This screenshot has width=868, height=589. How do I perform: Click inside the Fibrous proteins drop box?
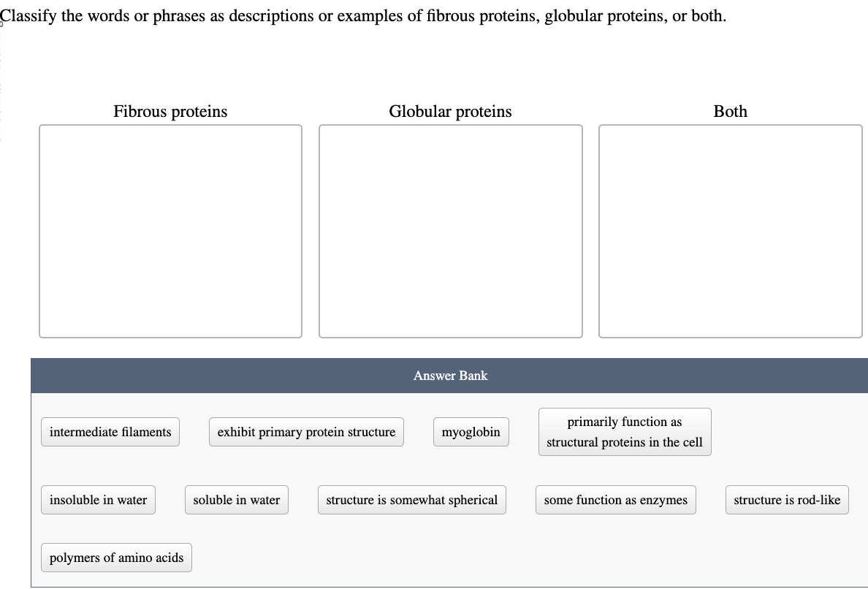pyautogui.click(x=170, y=230)
